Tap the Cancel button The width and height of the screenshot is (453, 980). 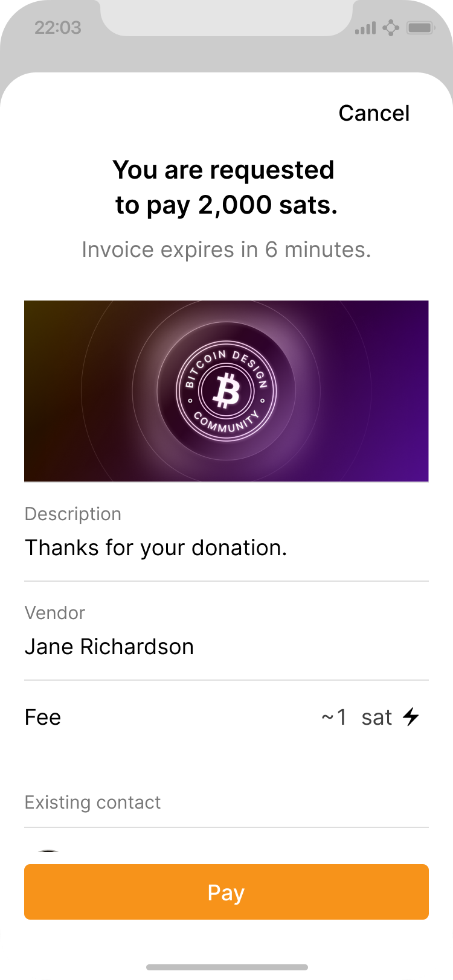pyautogui.click(x=374, y=113)
